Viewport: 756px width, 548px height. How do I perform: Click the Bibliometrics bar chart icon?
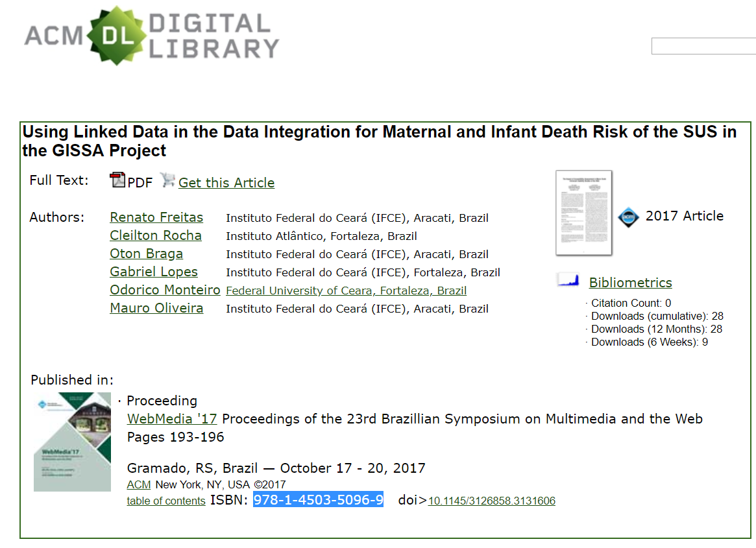567,280
